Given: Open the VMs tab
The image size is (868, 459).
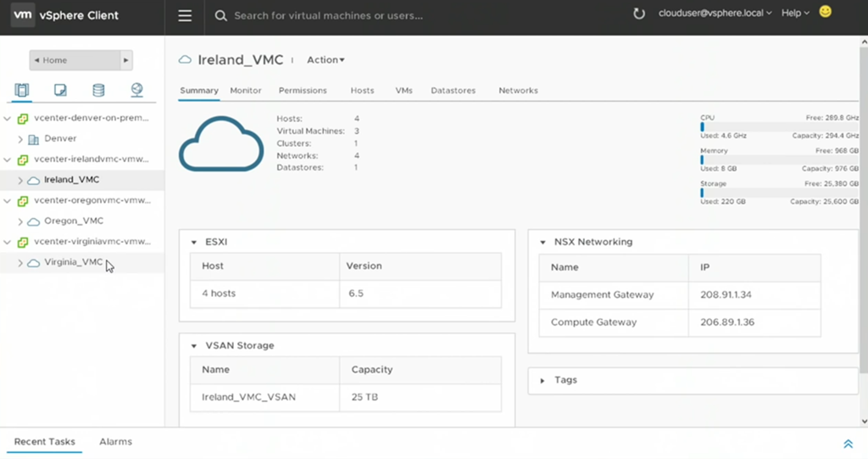Looking at the screenshot, I should click(403, 91).
